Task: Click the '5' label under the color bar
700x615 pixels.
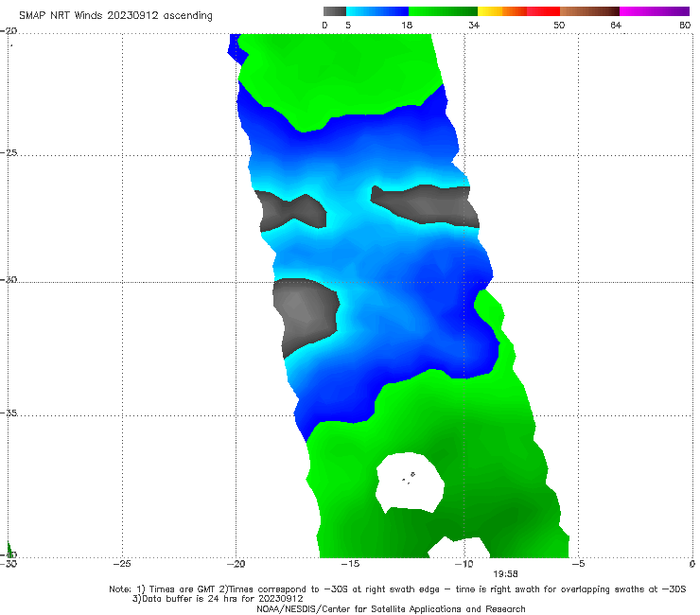Action: pyautogui.click(x=348, y=25)
